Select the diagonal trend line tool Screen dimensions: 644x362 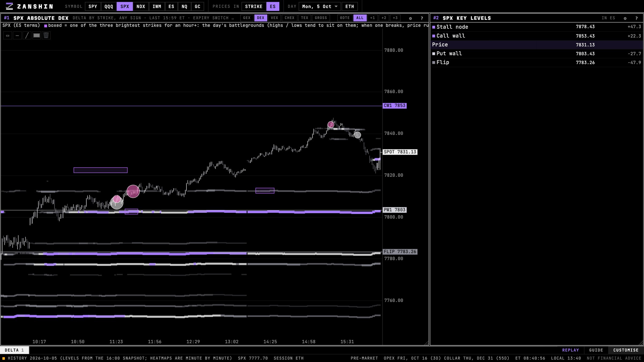pos(27,35)
